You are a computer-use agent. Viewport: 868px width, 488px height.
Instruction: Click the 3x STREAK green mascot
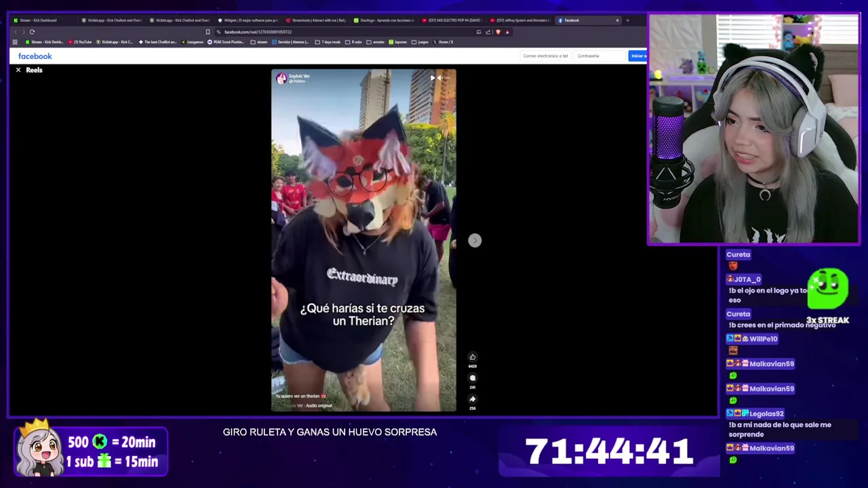pos(827,289)
